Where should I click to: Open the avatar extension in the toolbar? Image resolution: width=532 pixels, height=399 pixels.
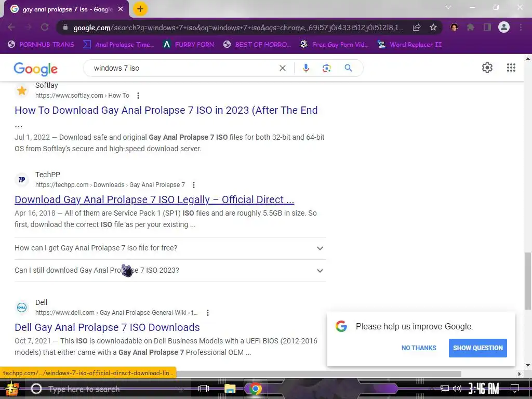click(454, 28)
